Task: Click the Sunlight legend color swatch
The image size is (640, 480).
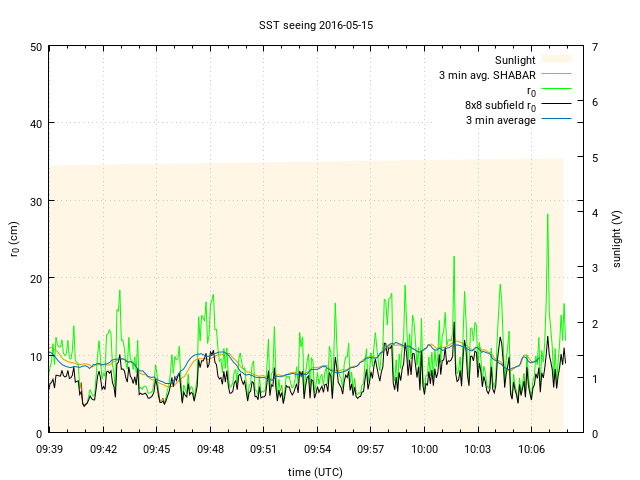Action: pos(555,60)
